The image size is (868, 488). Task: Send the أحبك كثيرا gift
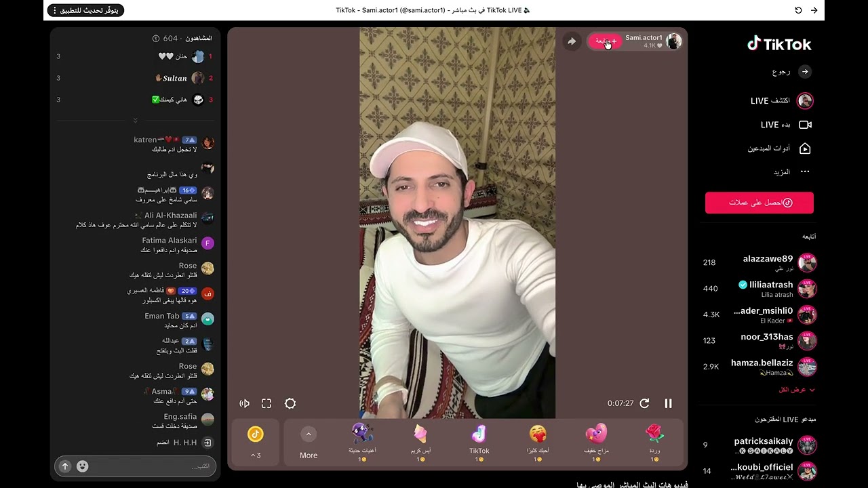(x=538, y=443)
